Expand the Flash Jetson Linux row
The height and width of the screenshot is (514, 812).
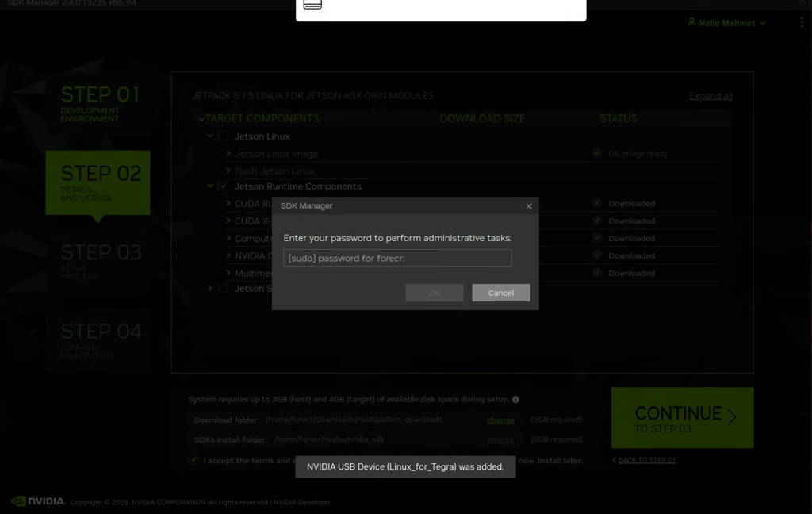pyautogui.click(x=228, y=171)
